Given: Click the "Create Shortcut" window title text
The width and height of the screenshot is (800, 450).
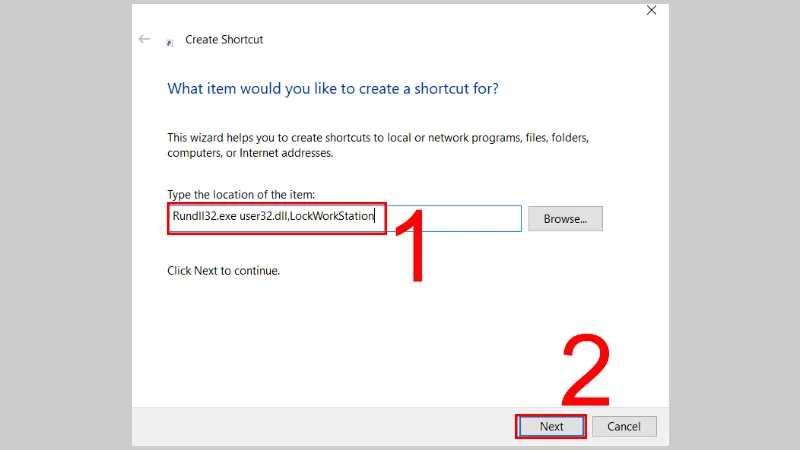Looking at the screenshot, I should (x=224, y=40).
